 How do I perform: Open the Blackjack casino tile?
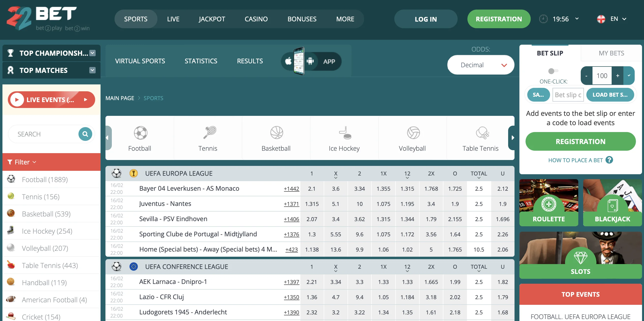[x=613, y=203]
